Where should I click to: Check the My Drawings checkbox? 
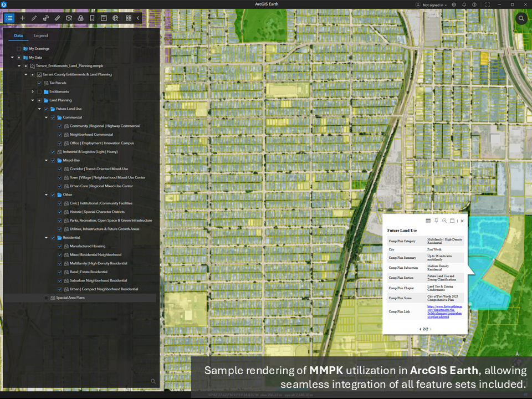[19, 49]
